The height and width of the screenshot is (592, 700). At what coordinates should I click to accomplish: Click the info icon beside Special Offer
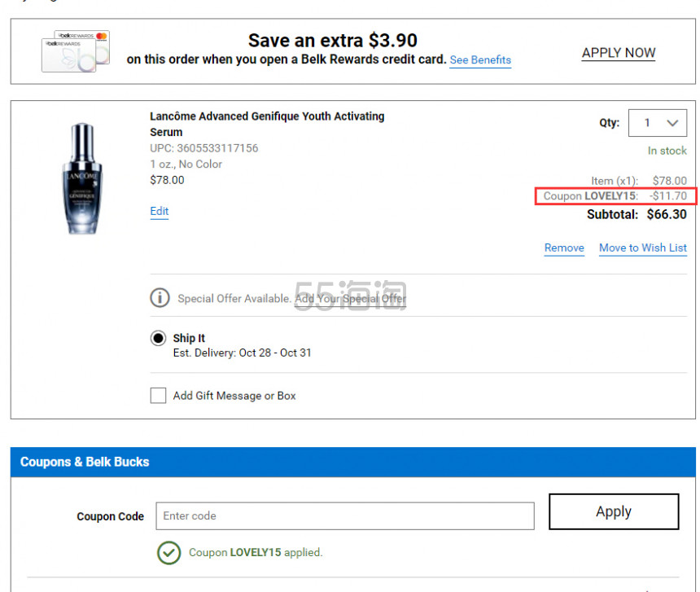tap(160, 298)
